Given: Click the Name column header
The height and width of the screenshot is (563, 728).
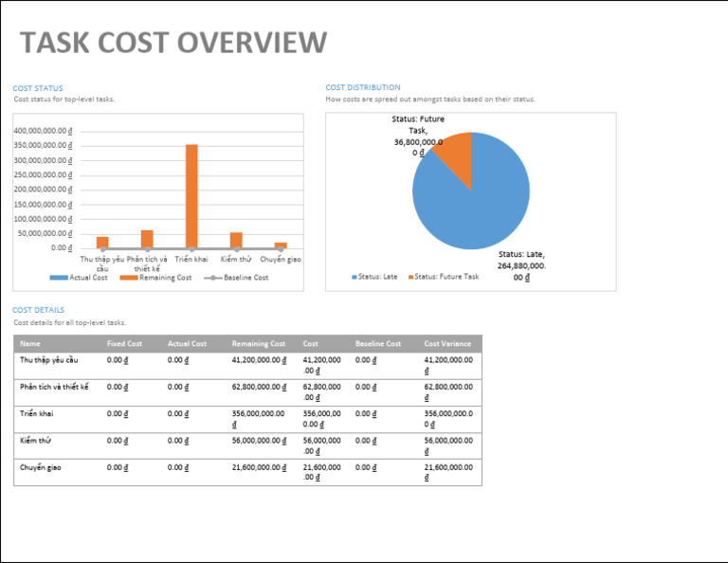Looking at the screenshot, I should click(x=30, y=343).
